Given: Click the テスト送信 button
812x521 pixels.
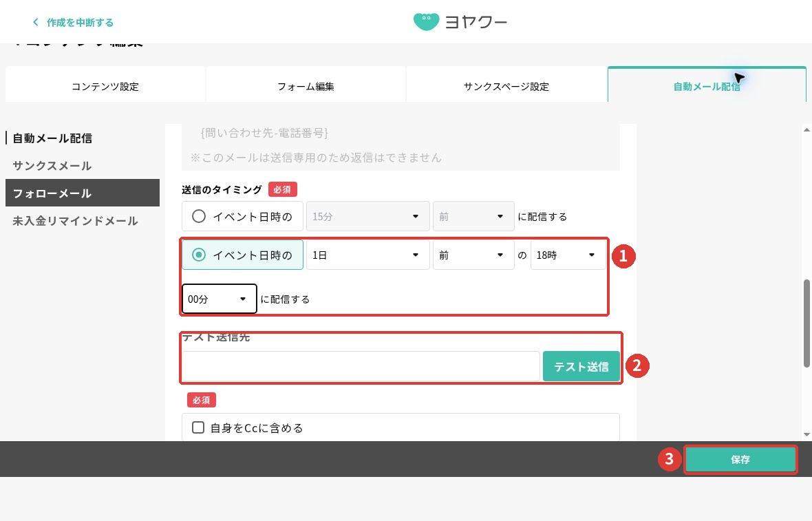Looking at the screenshot, I should 581,366.
